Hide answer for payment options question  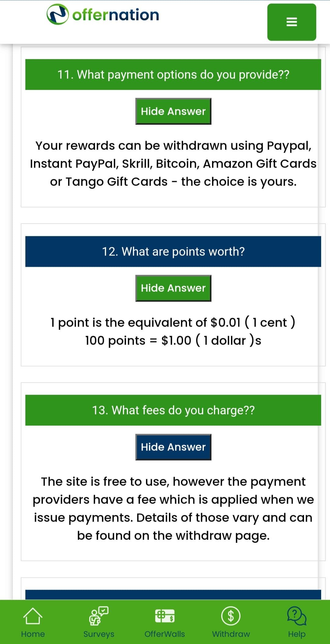point(173,111)
